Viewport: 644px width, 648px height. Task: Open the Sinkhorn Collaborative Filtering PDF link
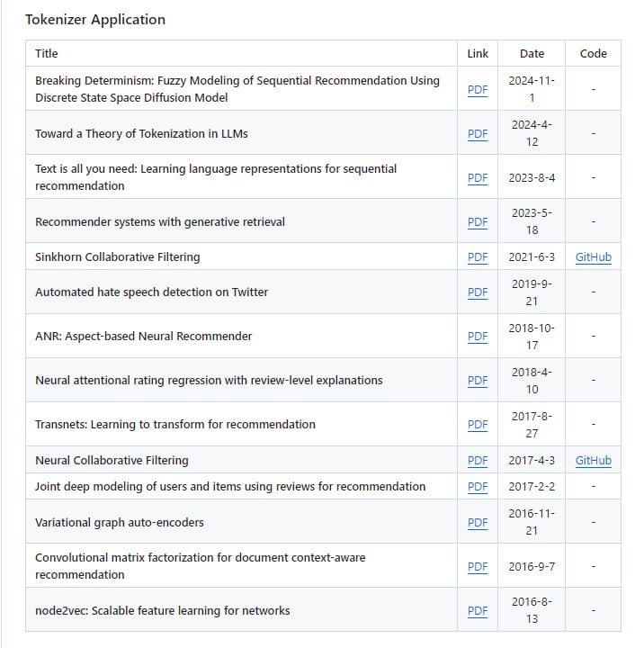(478, 256)
